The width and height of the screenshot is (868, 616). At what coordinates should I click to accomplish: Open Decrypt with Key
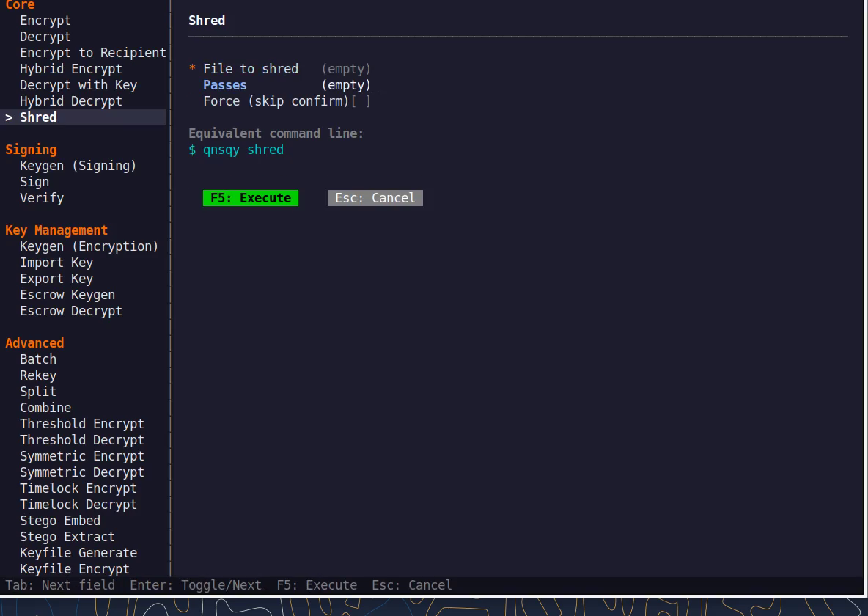pyautogui.click(x=78, y=85)
